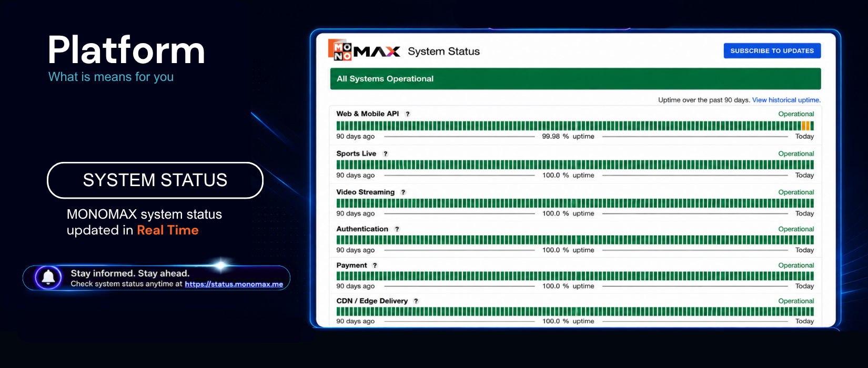Open the View historical uptime link

(786, 100)
